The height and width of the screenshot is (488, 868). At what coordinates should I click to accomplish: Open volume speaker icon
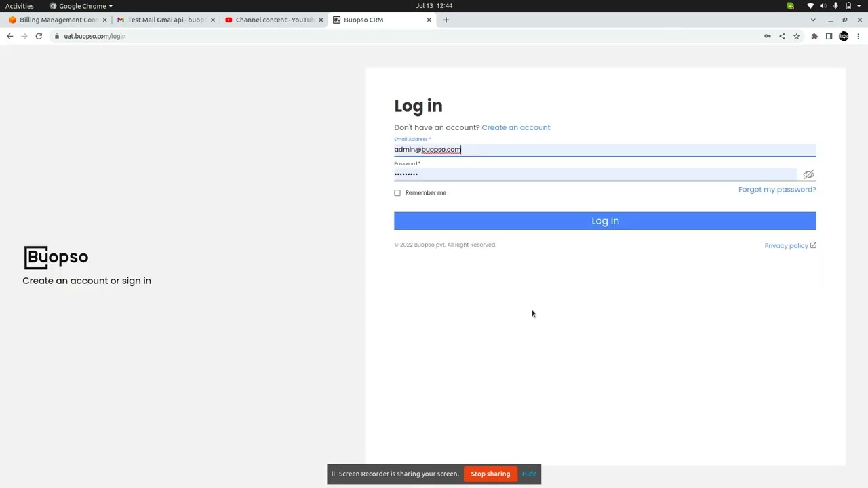coord(823,6)
